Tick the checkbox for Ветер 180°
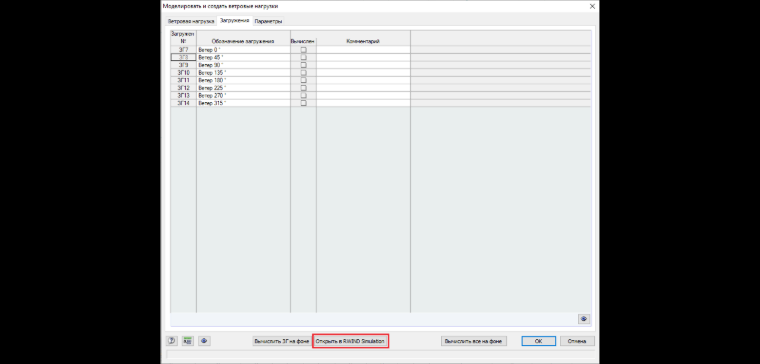 pos(303,80)
